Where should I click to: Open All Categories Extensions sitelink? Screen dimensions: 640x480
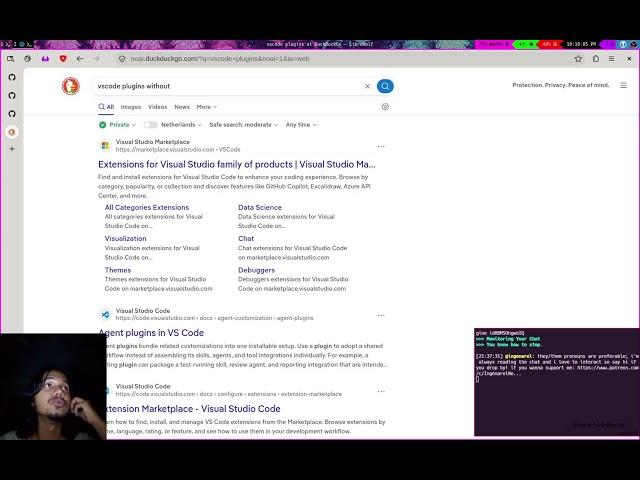pyautogui.click(x=147, y=207)
